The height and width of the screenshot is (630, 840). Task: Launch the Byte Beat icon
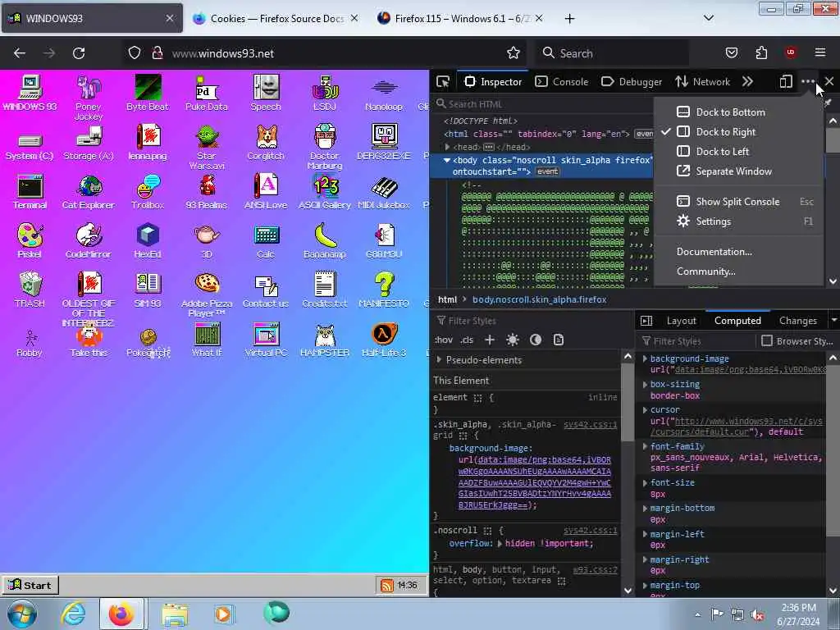[148, 93]
